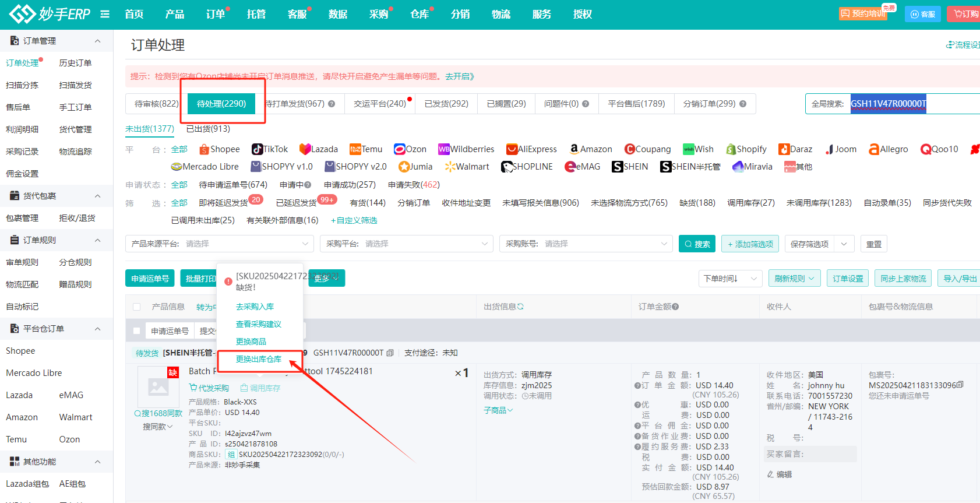980x503 pixels.
Task: Choose 更换出库仓库 from popup menu
Action: click(259, 359)
